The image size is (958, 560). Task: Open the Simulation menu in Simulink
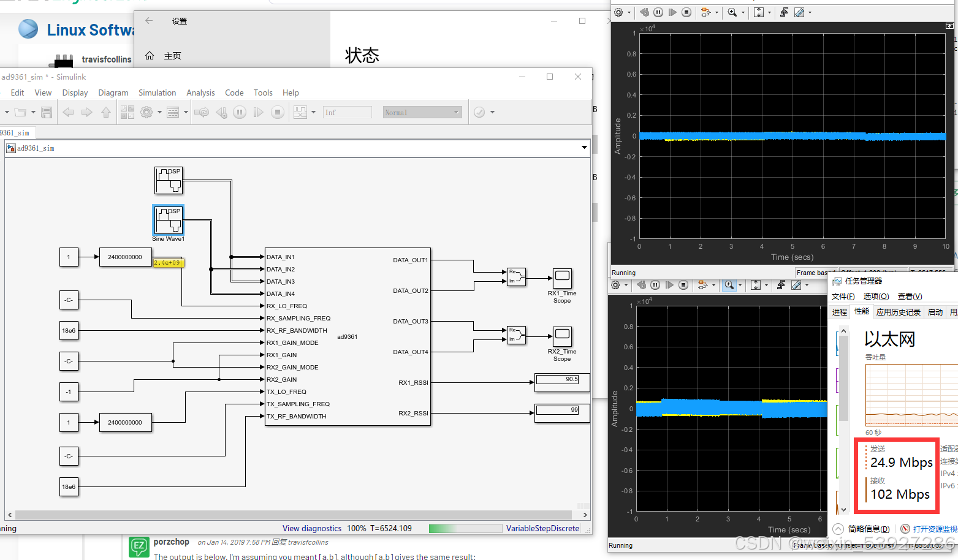point(157,93)
